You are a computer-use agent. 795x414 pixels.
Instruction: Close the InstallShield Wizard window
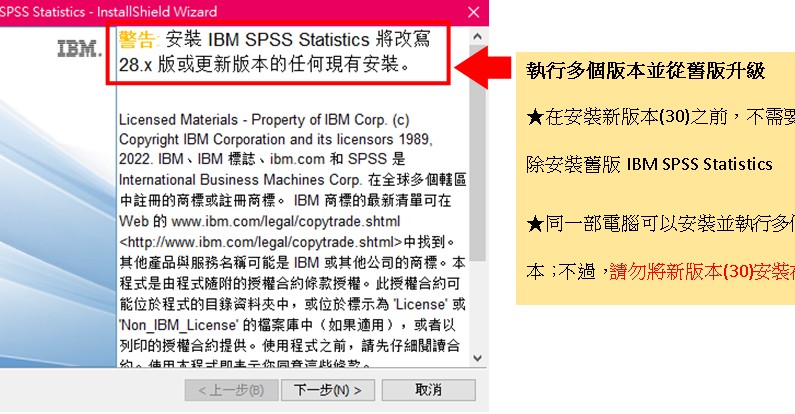click(474, 12)
